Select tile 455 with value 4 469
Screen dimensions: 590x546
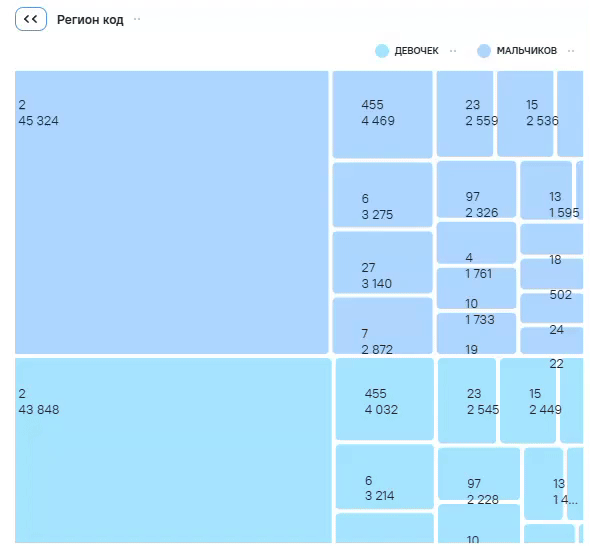coord(382,114)
